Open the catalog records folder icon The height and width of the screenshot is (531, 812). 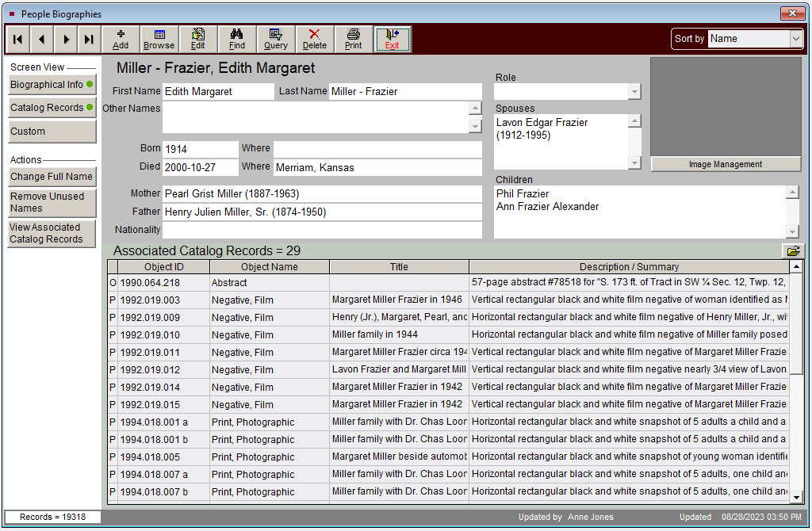tap(792, 250)
